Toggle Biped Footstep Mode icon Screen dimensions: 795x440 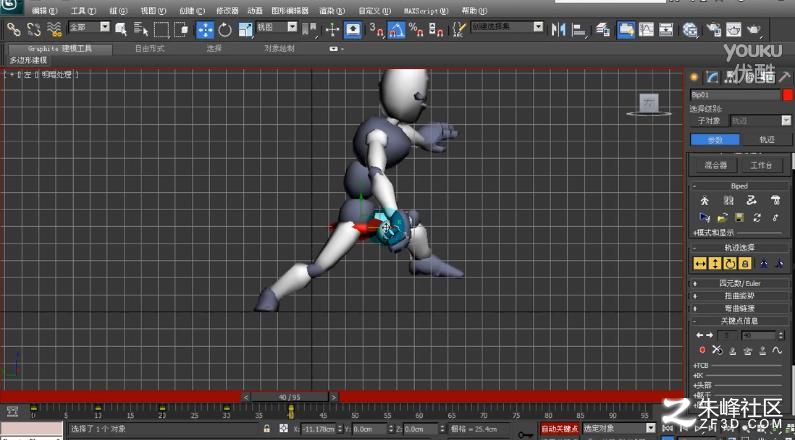click(729, 200)
